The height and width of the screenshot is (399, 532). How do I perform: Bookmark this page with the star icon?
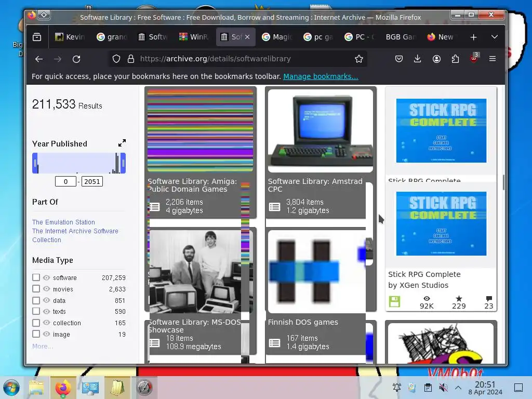coord(358,59)
